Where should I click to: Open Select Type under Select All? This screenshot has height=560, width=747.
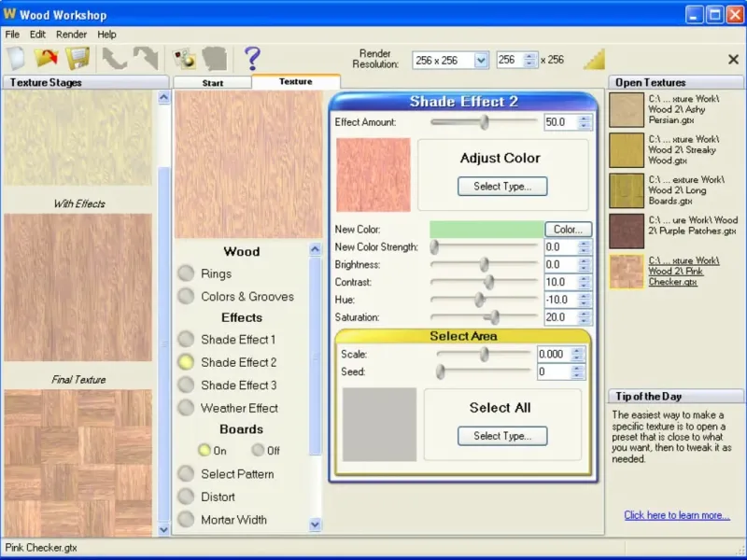pyautogui.click(x=502, y=436)
